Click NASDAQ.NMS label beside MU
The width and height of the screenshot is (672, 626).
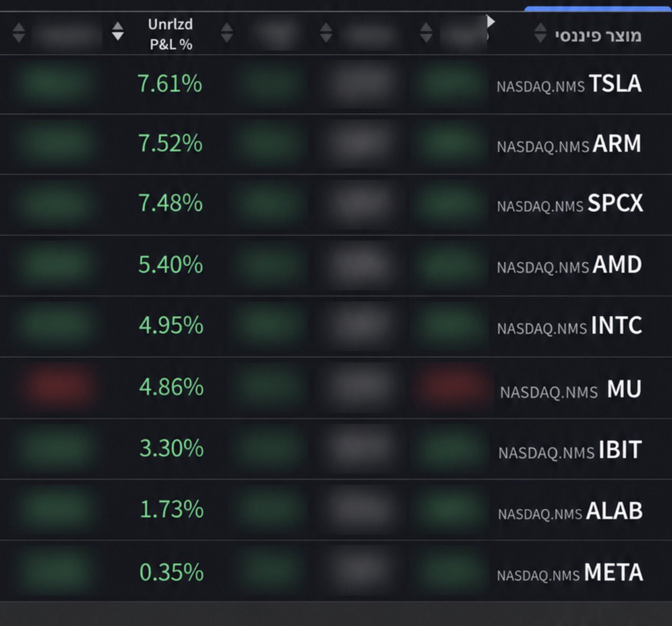tap(548, 392)
